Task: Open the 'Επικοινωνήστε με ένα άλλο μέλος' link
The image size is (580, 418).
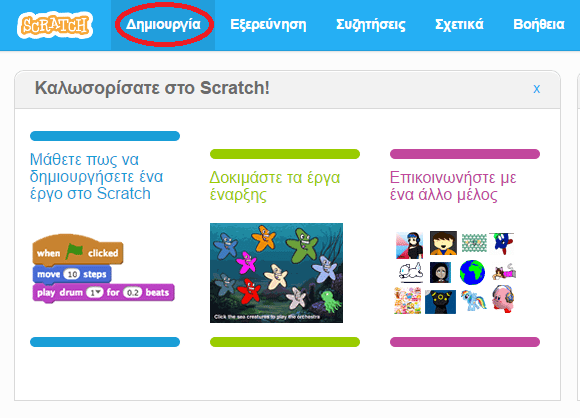Action: (453, 186)
